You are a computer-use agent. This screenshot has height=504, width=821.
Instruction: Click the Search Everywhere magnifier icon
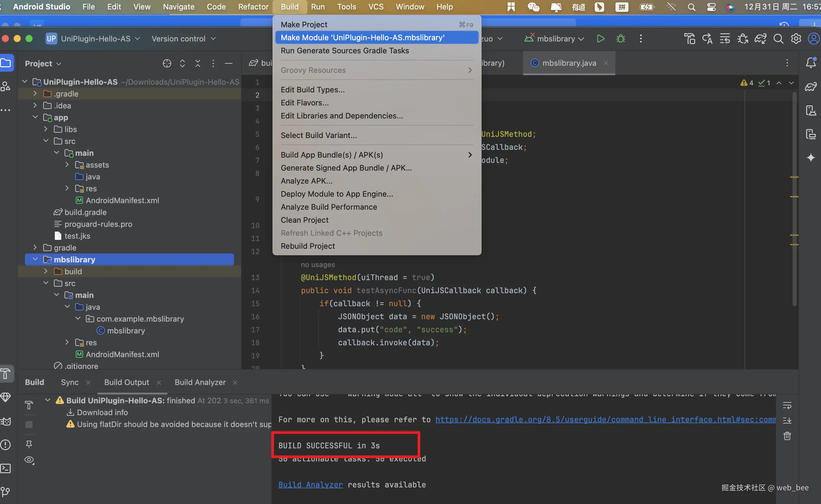tap(778, 39)
